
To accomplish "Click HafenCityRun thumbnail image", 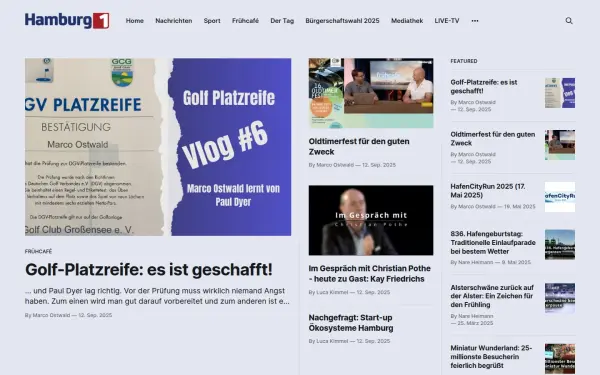I will pos(560,197).
